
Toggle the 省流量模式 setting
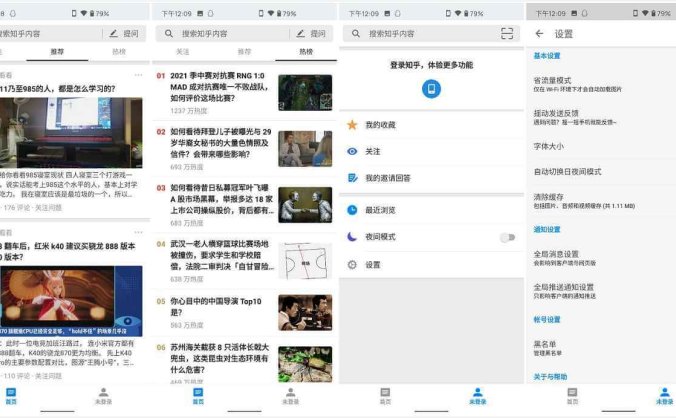(601, 84)
